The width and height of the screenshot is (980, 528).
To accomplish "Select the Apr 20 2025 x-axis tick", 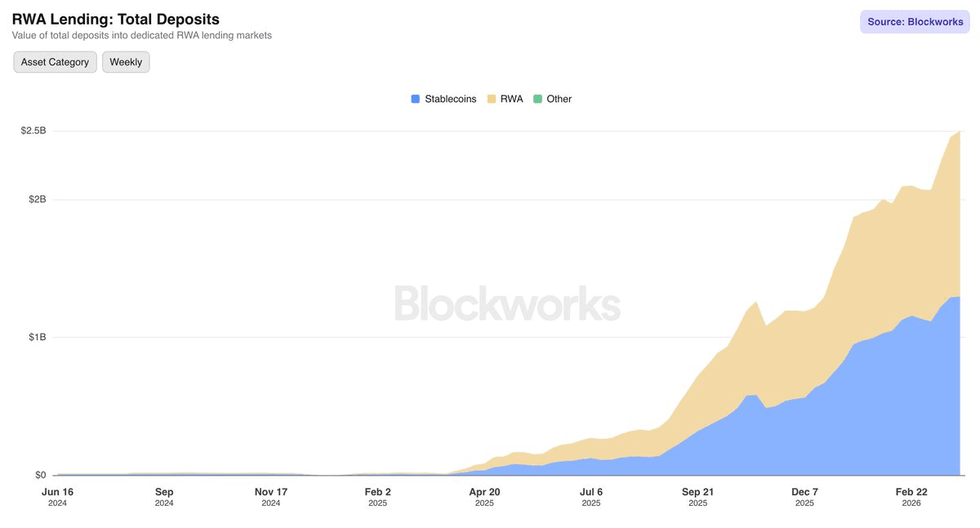I will tap(484, 496).
